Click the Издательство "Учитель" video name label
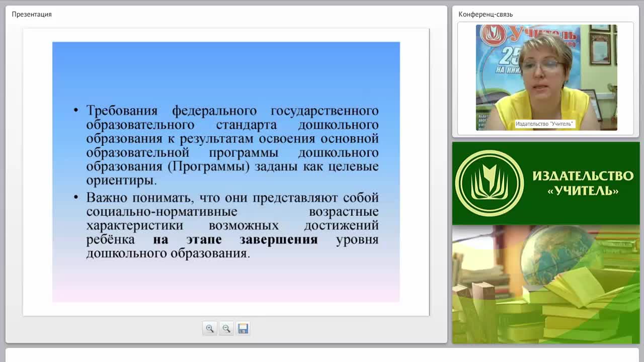The image size is (644, 362). 544,124
